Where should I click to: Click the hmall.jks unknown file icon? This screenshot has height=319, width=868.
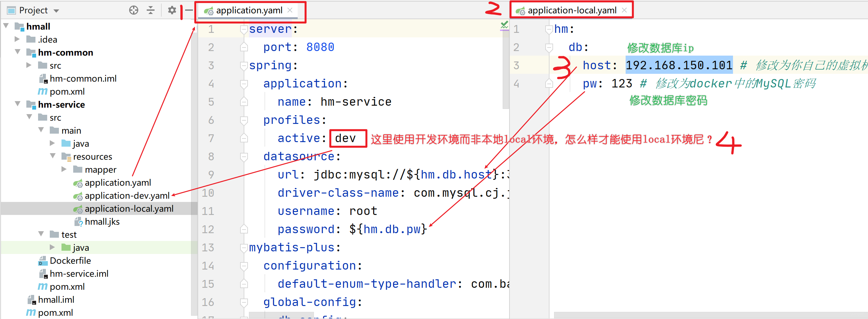pyautogui.click(x=78, y=222)
